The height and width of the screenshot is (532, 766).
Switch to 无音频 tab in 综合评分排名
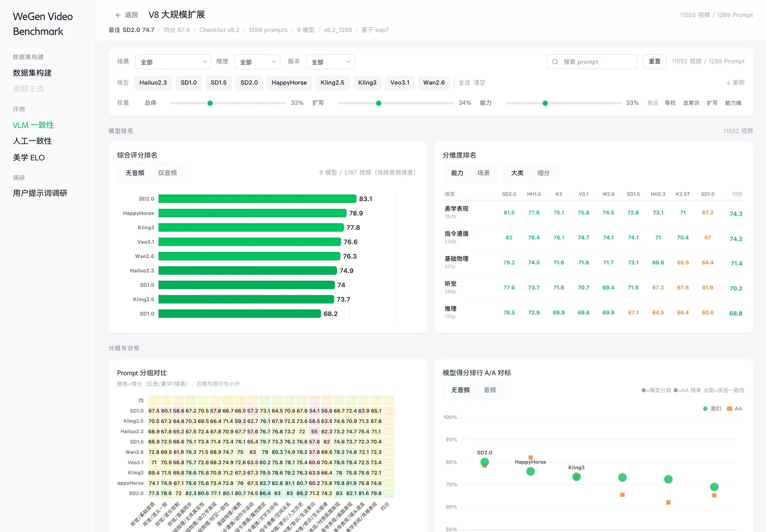click(x=135, y=173)
